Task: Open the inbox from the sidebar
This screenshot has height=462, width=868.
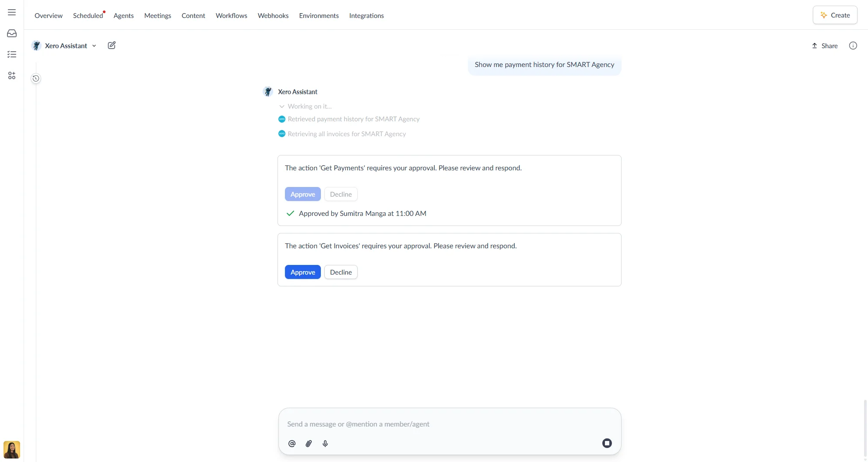Action: tap(12, 33)
